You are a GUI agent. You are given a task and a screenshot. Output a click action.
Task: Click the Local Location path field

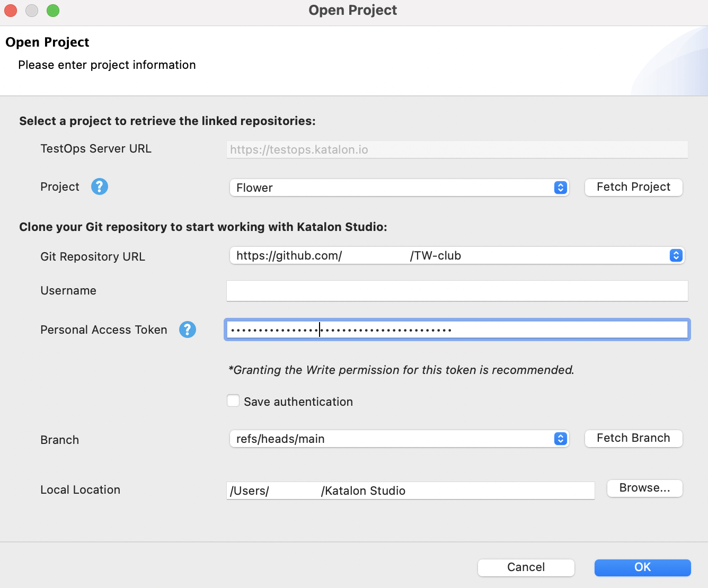pyautogui.click(x=411, y=491)
